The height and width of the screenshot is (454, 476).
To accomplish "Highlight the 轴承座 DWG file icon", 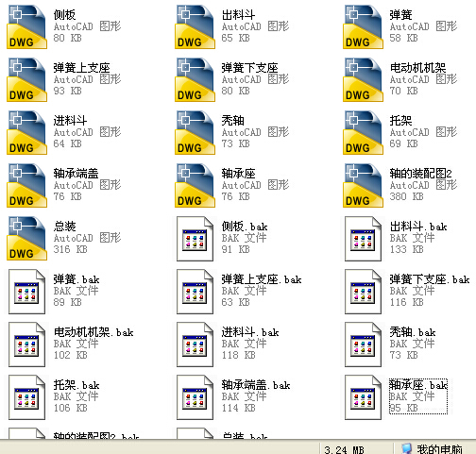I will pos(195,185).
